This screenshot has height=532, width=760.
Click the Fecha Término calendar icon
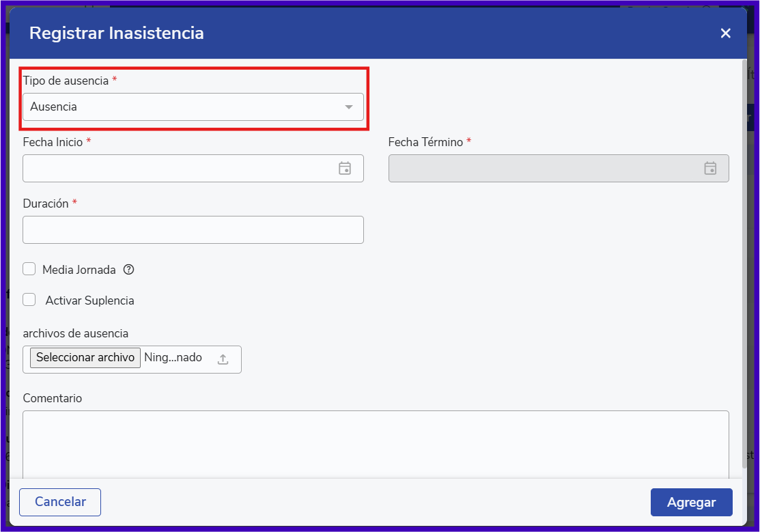coord(710,168)
